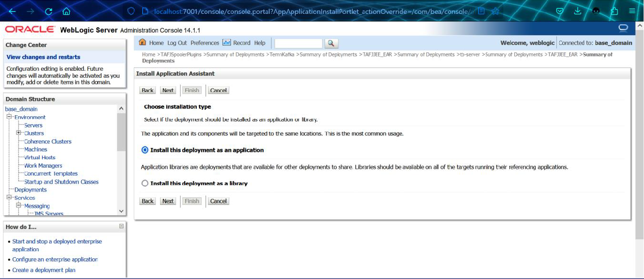Open the browser extensions puzzle icon
The width and height of the screenshot is (644, 279).
pyautogui.click(x=615, y=11)
